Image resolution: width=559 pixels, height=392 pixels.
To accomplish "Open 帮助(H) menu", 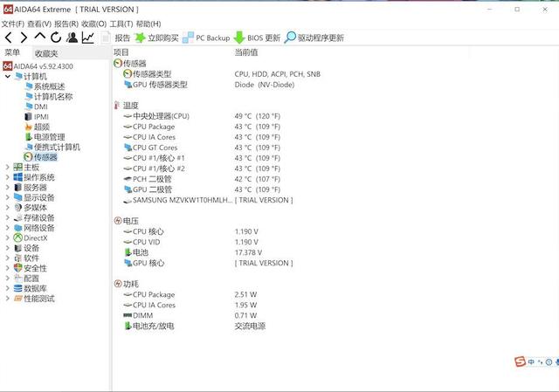I will (x=148, y=24).
